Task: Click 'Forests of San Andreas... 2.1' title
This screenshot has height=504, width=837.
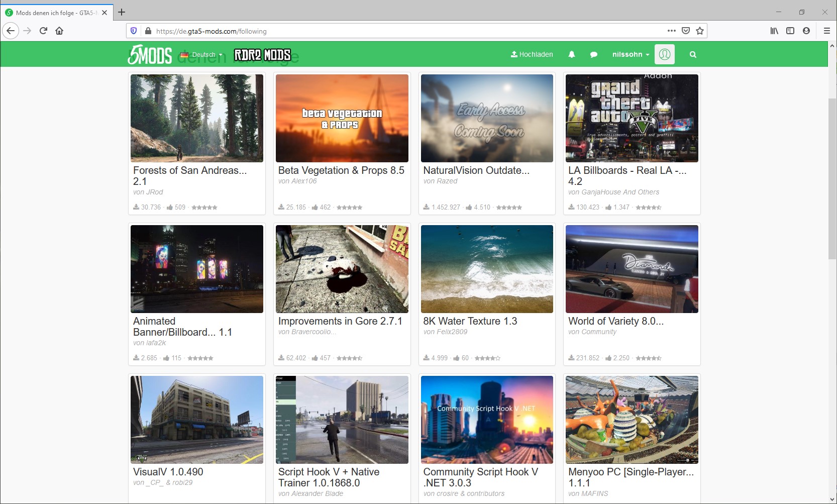Action: point(190,176)
